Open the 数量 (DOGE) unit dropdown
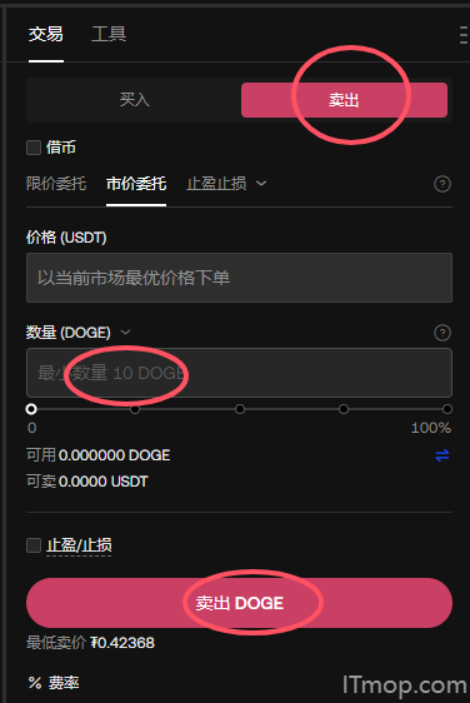 pos(126,332)
